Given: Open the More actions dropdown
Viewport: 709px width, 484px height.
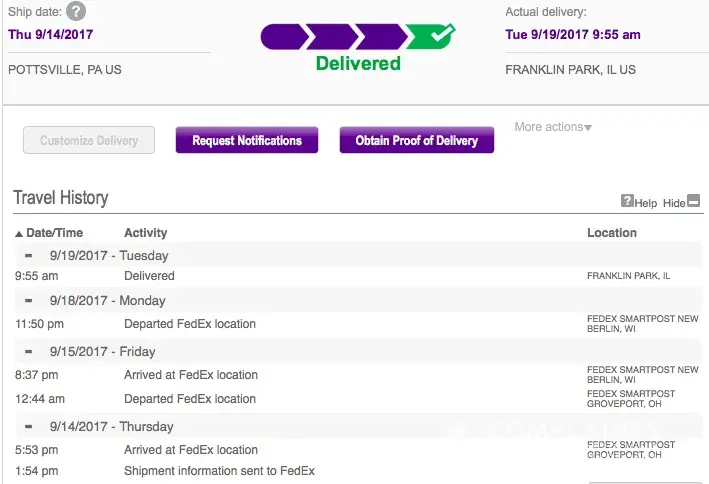Looking at the screenshot, I should pyautogui.click(x=553, y=127).
